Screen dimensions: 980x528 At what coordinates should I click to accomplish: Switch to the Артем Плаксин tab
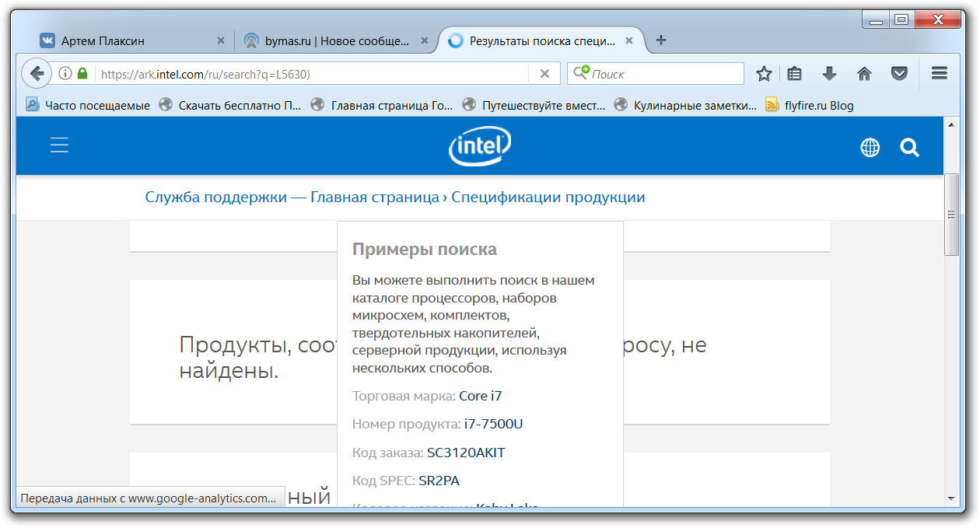coord(124,40)
